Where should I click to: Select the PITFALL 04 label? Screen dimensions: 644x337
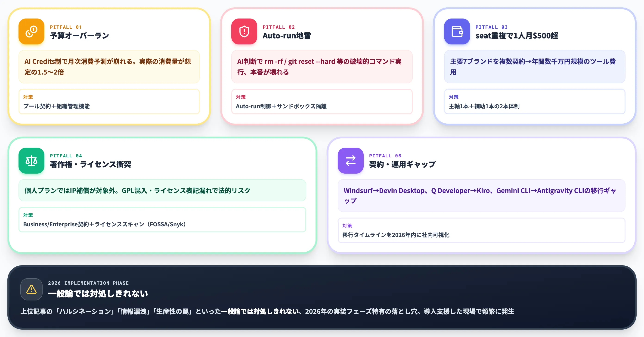[66, 156]
